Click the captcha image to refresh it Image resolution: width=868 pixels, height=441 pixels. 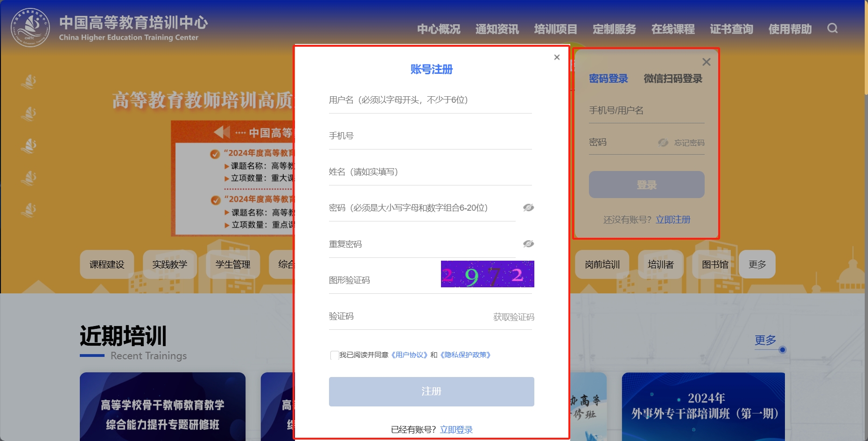tap(487, 275)
